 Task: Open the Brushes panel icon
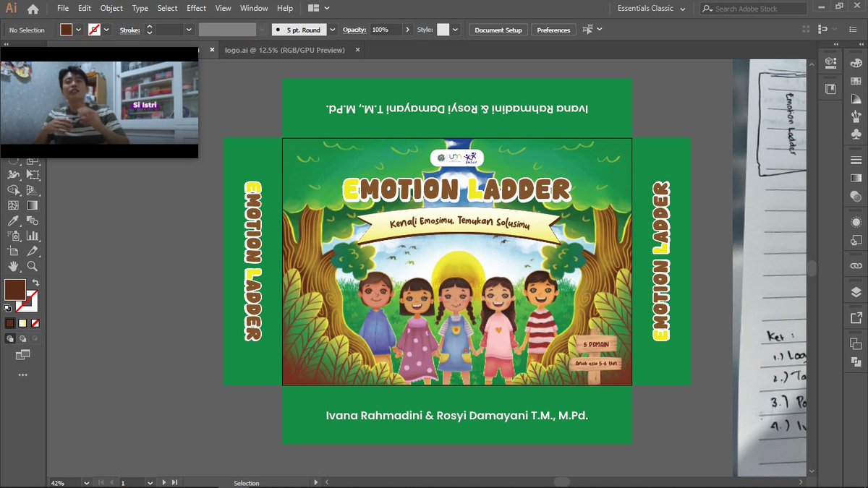point(856,115)
